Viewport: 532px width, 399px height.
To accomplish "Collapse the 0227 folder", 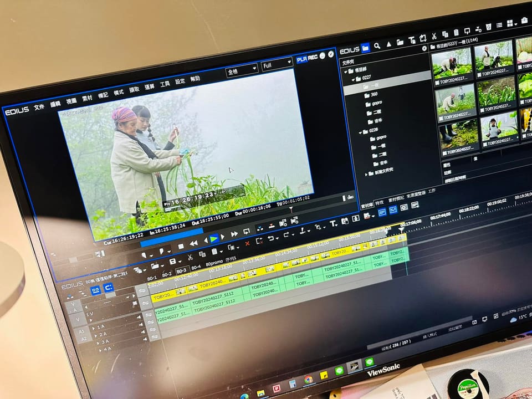I will 353,79.
